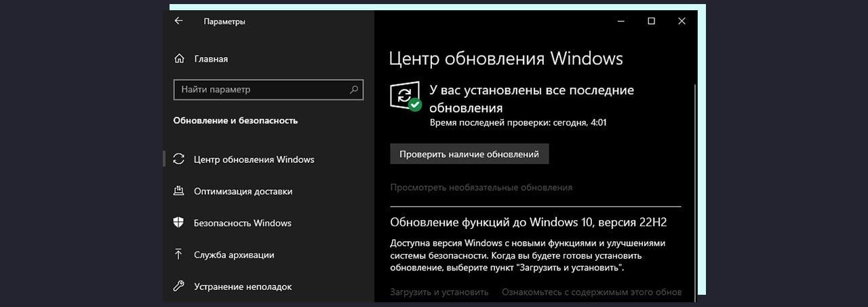Select Центр обновления Windows in sidebar
This screenshot has width=868, height=307.
pos(269,159)
